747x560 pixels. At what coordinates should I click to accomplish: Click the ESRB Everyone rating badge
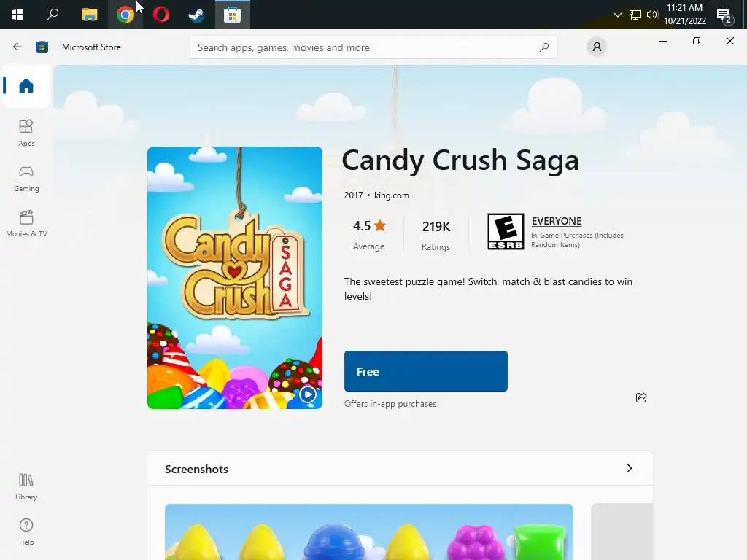[506, 231]
